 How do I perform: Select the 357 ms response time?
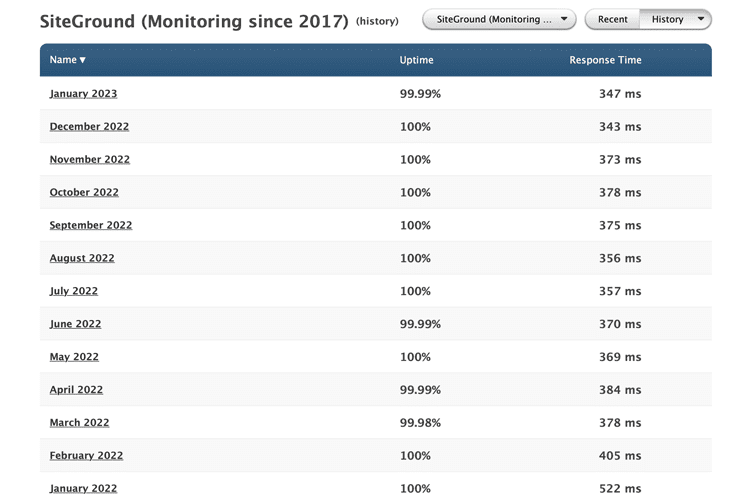pos(620,291)
